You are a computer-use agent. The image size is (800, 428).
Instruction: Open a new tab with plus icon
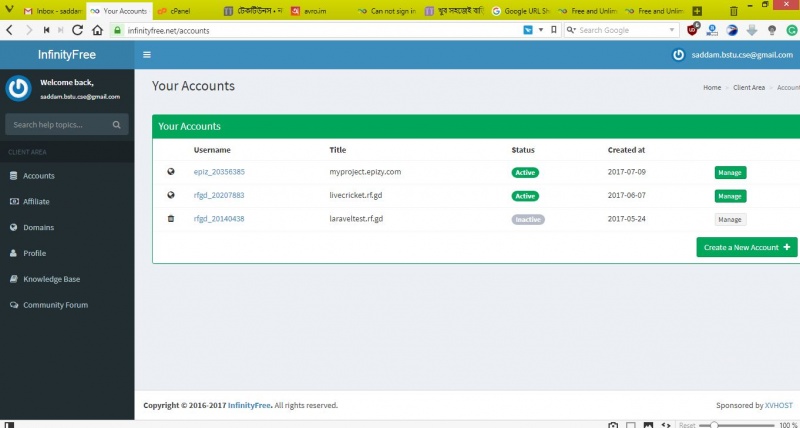697,11
